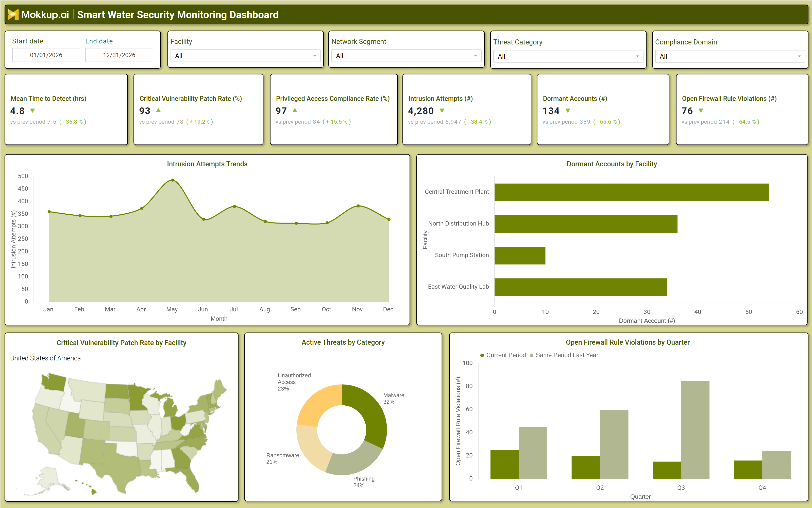Viewport: 812px width, 508px height.
Task: Click the Dormant Accounts by Facility title
Action: pyautogui.click(x=612, y=164)
